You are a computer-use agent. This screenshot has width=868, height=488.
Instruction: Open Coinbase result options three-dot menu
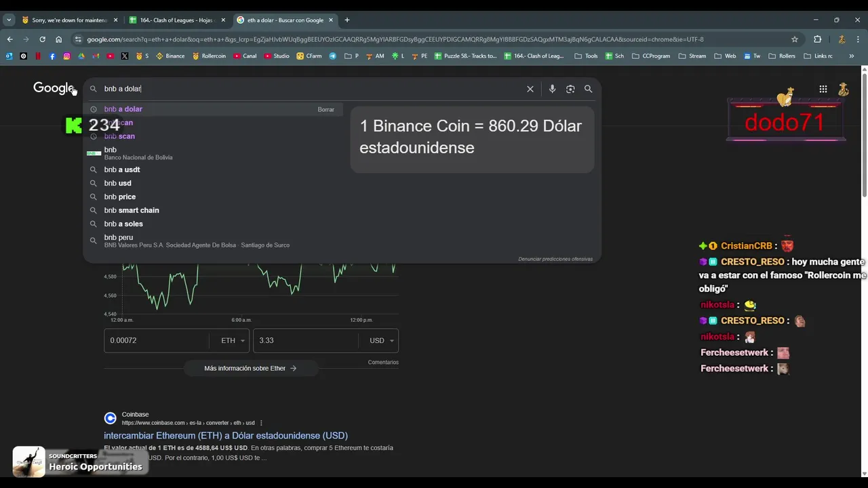[x=261, y=423]
